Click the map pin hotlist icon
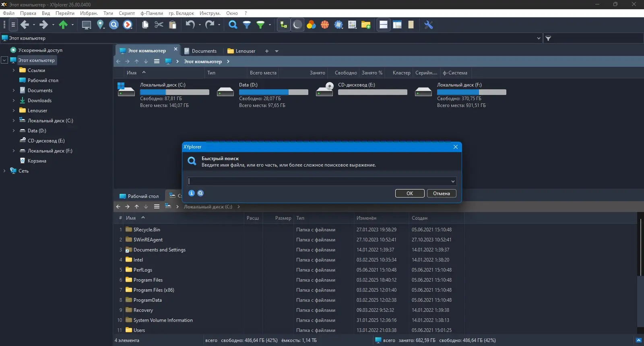644x346 pixels. tap(100, 25)
